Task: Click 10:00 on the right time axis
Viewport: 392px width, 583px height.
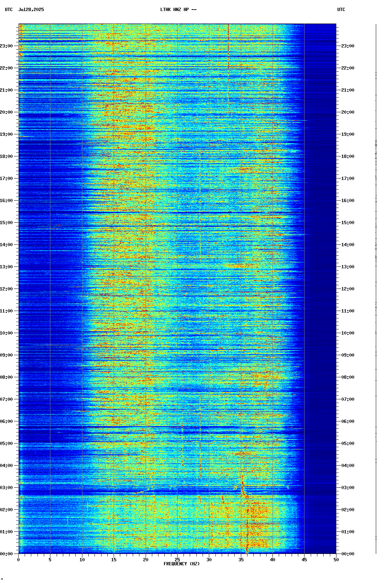Action: (348, 333)
